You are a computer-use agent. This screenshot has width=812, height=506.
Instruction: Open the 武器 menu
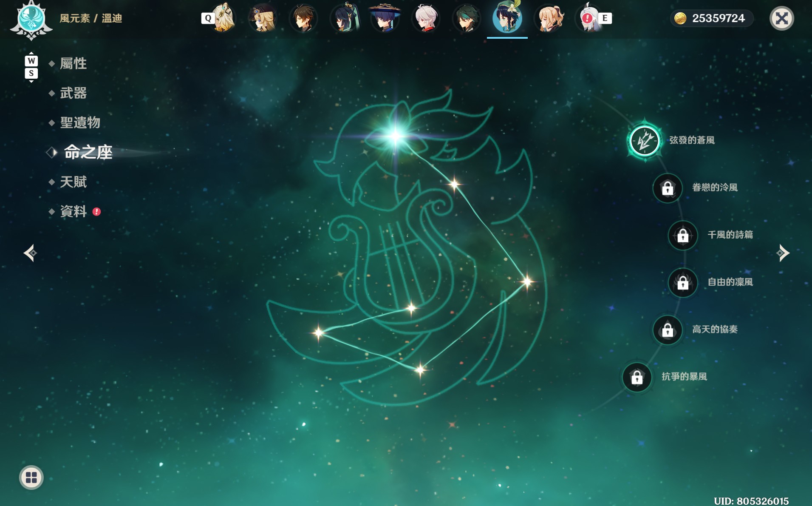pos(73,93)
